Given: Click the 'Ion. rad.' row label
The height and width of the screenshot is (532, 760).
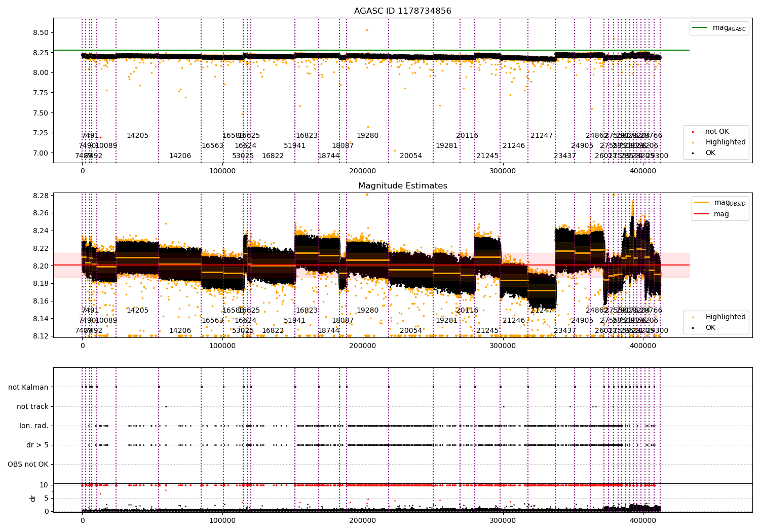Looking at the screenshot, I should coord(34,426).
